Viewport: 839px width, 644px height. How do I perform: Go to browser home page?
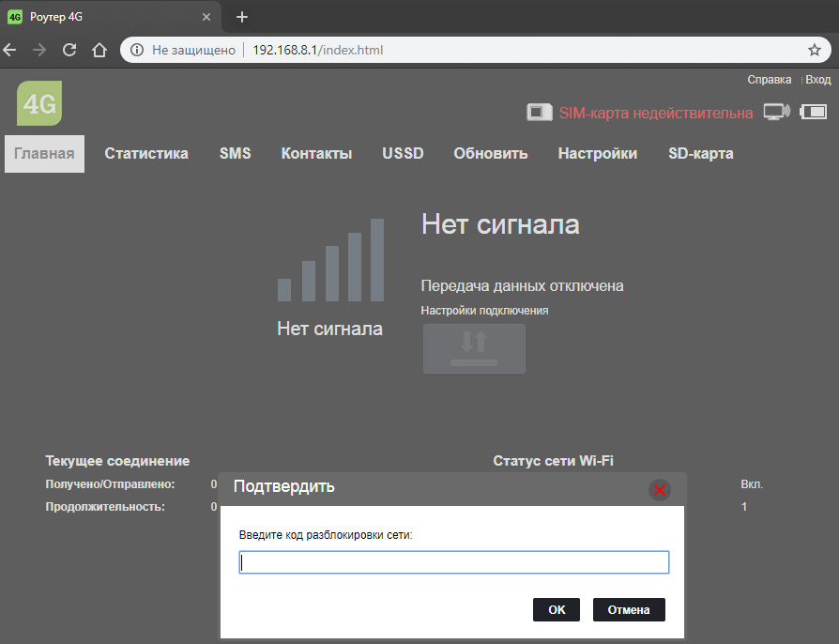pos(99,50)
